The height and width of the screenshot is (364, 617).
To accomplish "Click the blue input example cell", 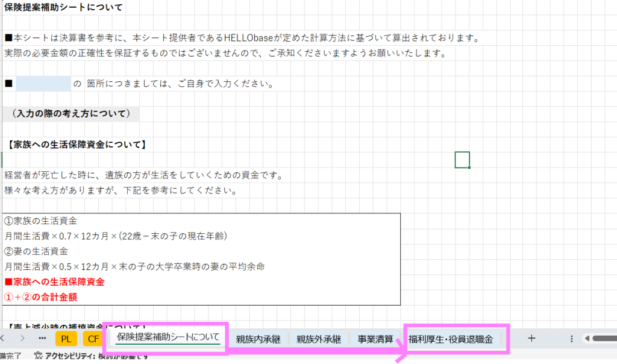I will point(43,84).
